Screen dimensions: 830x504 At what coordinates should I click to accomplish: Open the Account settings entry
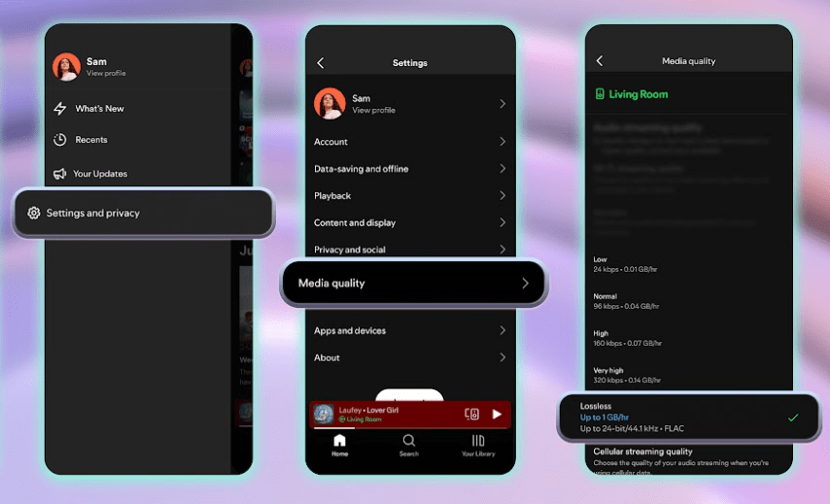click(x=410, y=142)
